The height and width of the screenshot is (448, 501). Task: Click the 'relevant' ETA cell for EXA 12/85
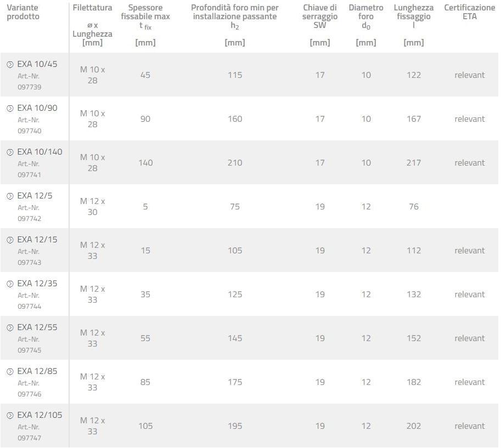click(469, 382)
